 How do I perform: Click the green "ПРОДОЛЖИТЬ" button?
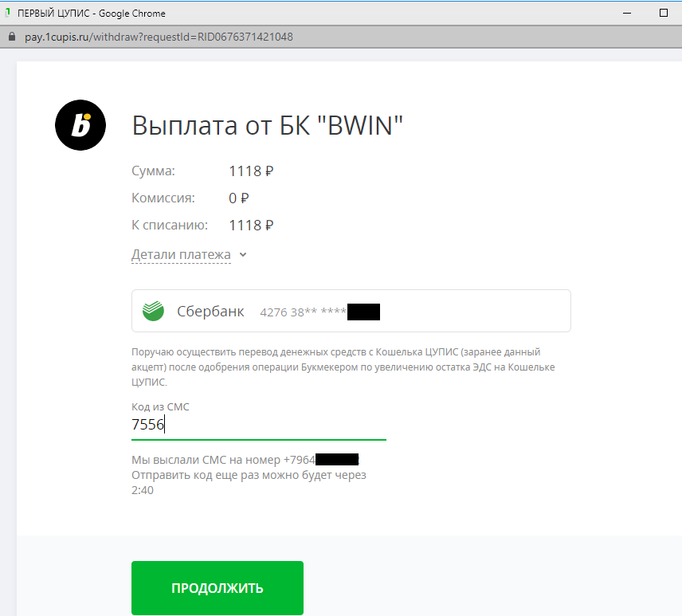(218, 588)
